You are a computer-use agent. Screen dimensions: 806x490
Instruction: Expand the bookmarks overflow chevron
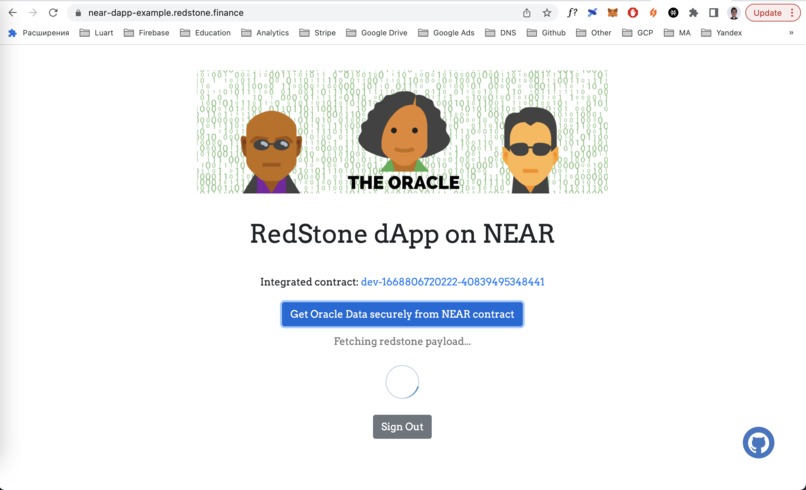pyautogui.click(x=791, y=32)
